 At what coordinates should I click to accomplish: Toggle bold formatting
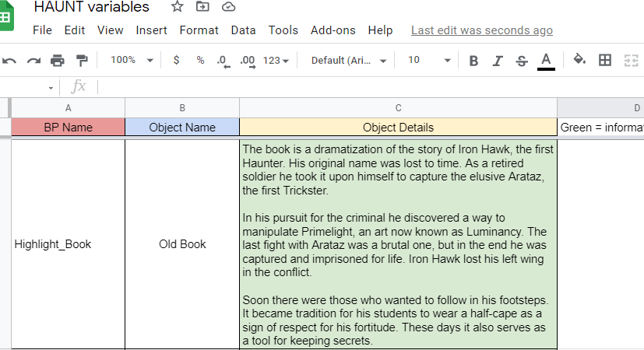[473, 61]
